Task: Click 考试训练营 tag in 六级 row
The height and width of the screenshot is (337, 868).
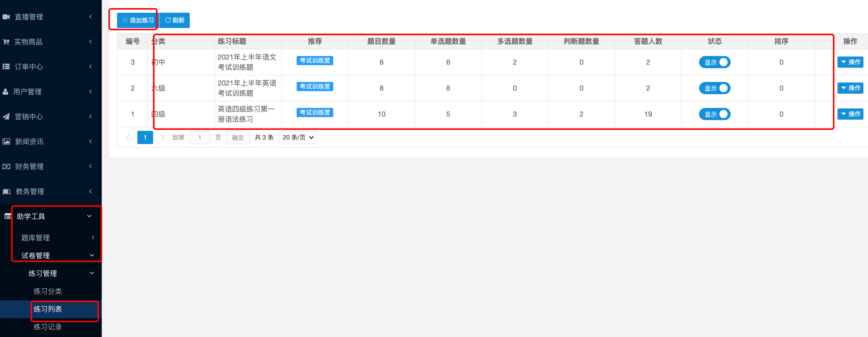Action: [x=315, y=87]
